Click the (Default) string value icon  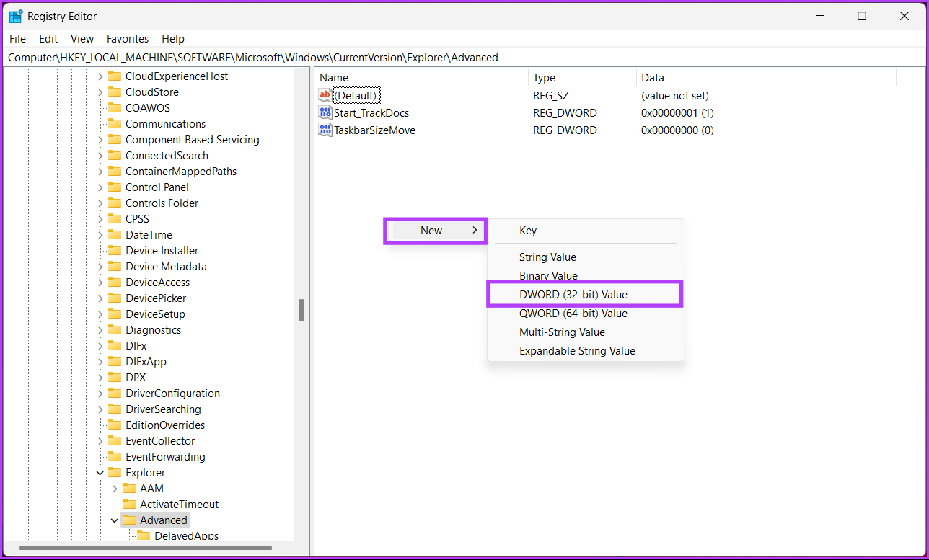pos(325,95)
